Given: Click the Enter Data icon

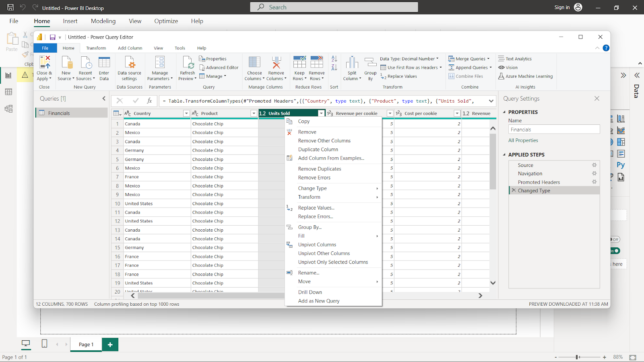Looking at the screenshot, I should 104,62.
